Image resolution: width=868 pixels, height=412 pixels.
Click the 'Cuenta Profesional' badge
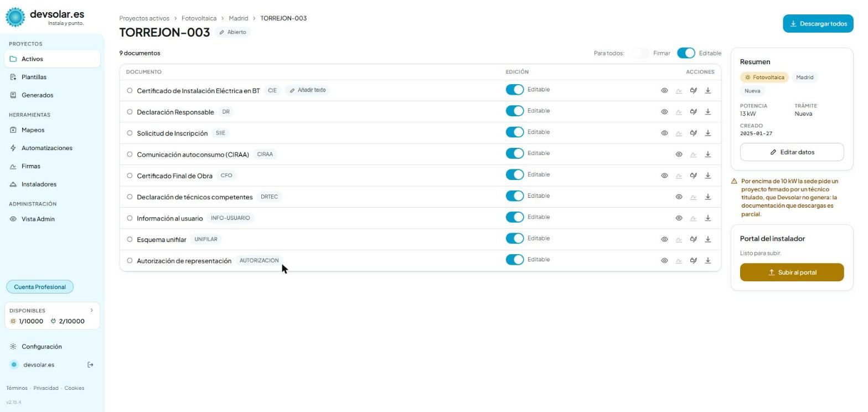click(x=40, y=287)
